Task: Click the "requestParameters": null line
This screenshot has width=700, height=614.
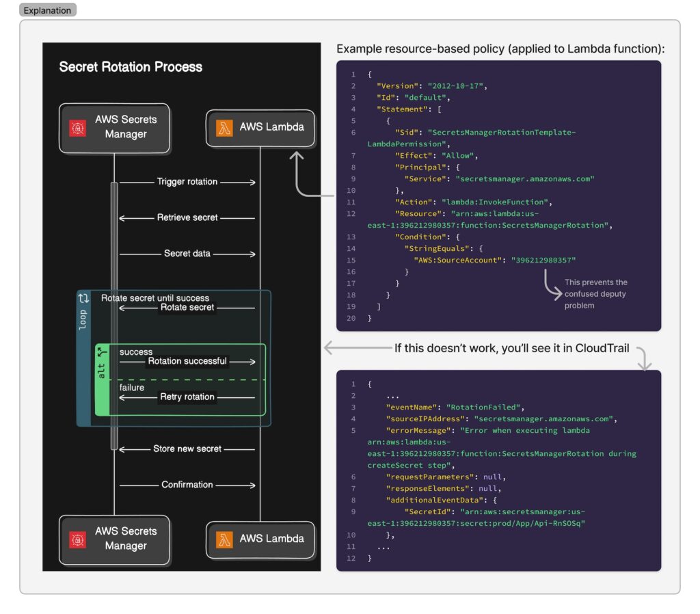Action: [446, 477]
